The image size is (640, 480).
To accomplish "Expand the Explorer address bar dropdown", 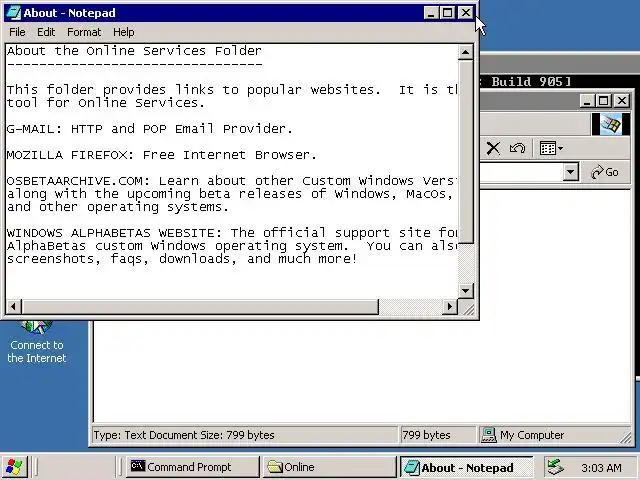I will coord(571,172).
